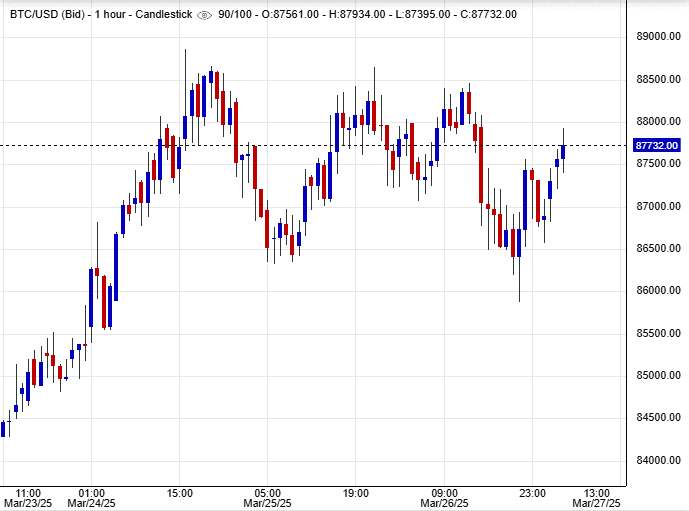Click the 86000.00 price axis label

(658, 290)
